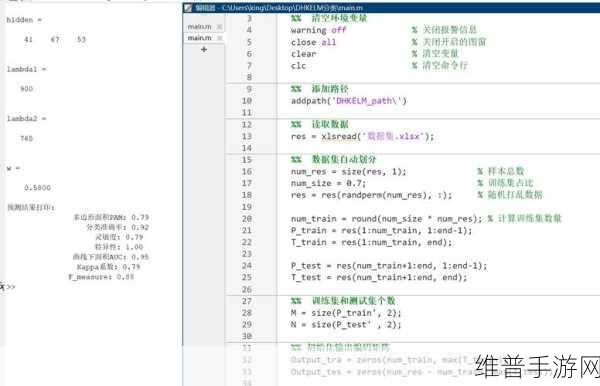
Task: Click the command window >> prompt
Action: pyautogui.click(x=10, y=287)
